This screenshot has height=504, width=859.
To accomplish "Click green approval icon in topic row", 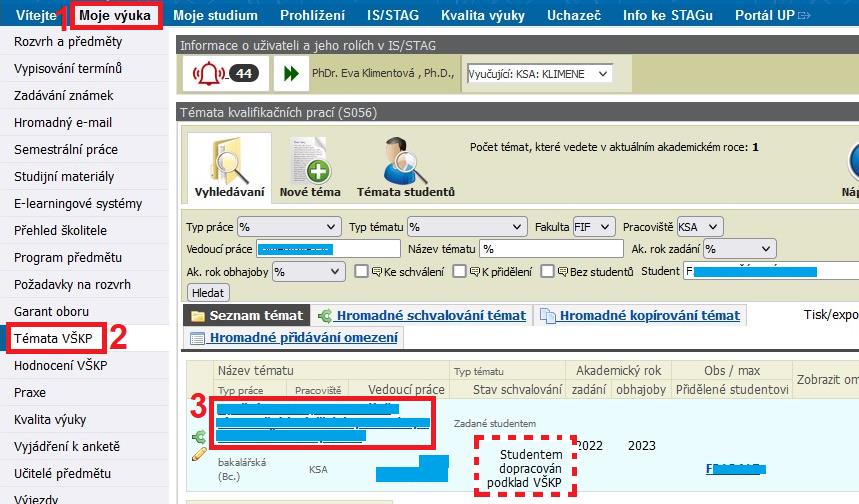I will pos(199,437).
